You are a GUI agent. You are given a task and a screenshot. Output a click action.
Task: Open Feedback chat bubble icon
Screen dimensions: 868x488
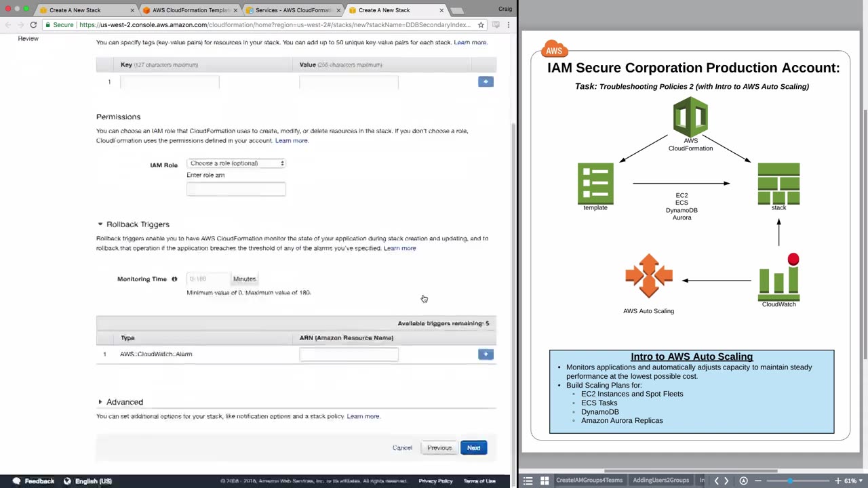pyautogui.click(x=16, y=481)
